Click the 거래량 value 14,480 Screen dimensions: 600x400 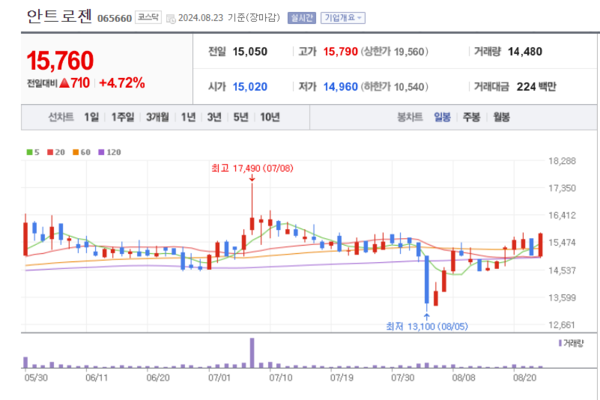click(525, 52)
